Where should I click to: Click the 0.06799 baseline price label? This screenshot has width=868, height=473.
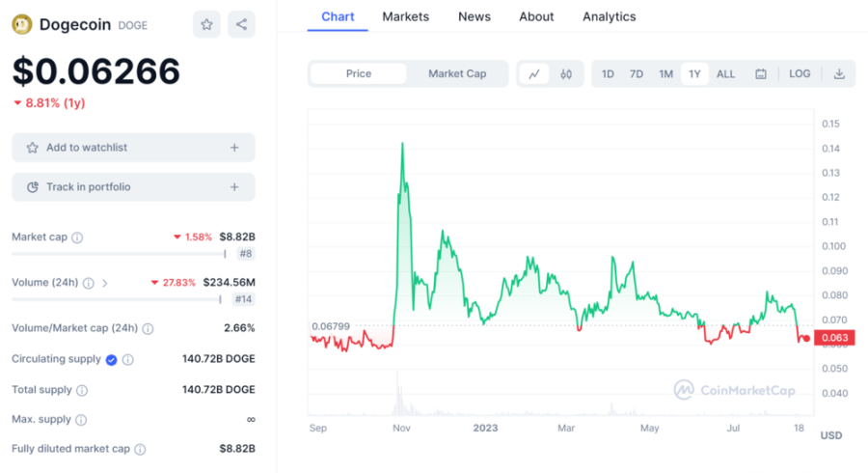coord(331,326)
